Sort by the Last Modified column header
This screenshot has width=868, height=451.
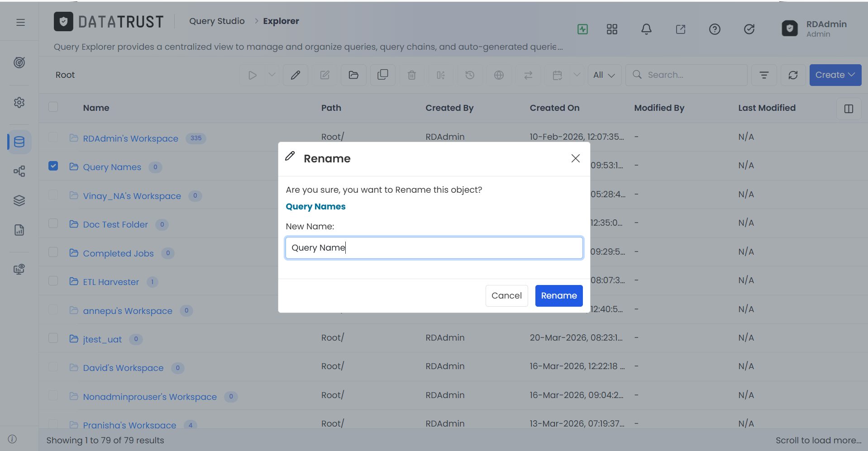(767, 108)
